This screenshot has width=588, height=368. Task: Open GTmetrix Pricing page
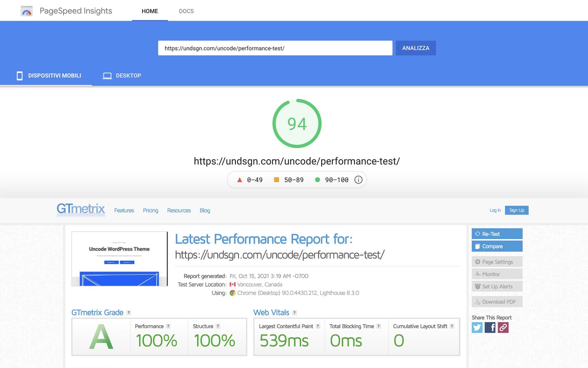150,210
